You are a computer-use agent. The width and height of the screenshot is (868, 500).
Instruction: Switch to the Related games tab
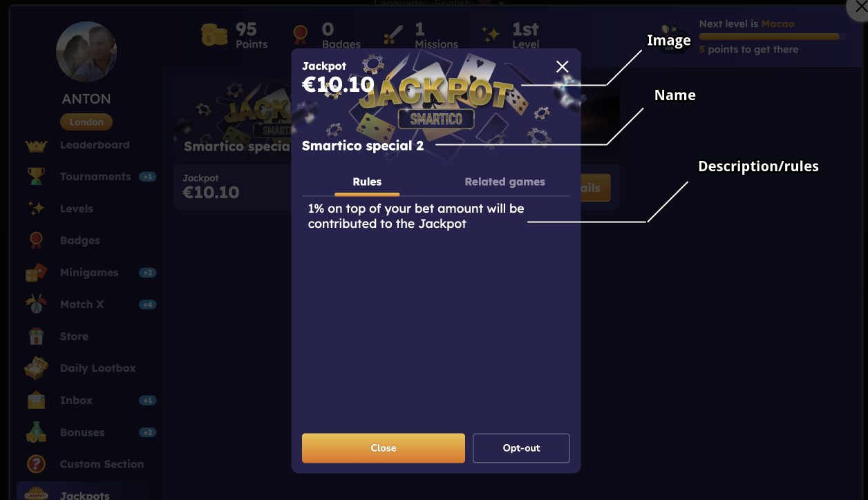pyautogui.click(x=504, y=182)
